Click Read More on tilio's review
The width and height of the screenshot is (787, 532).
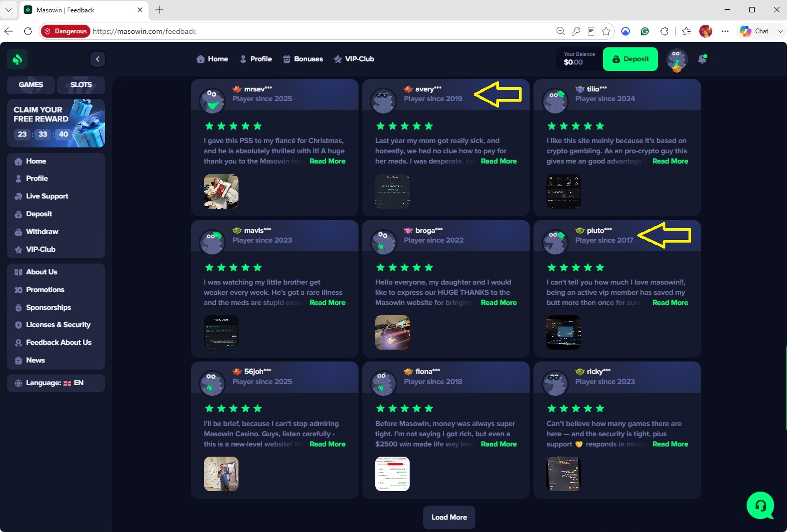click(x=670, y=161)
